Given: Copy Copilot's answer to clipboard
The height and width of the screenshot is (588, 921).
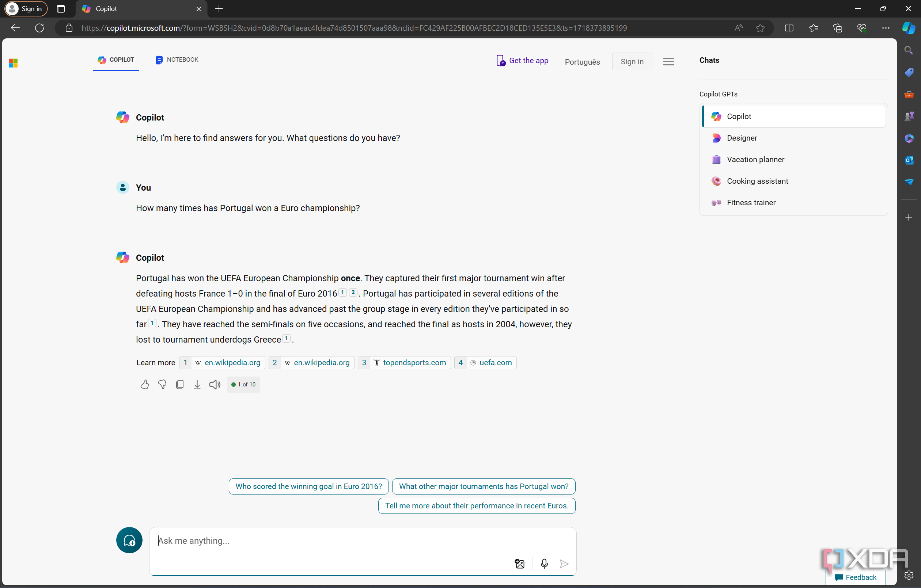Looking at the screenshot, I should (180, 384).
